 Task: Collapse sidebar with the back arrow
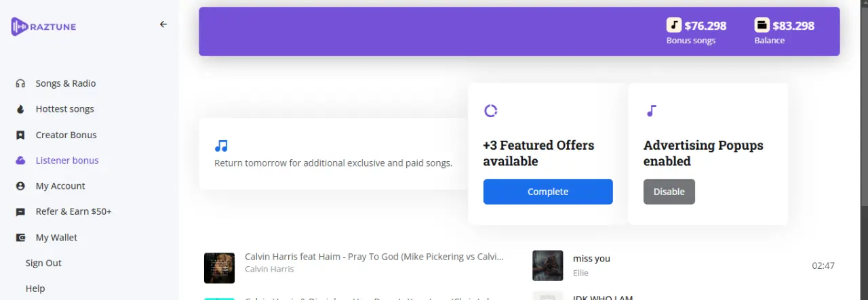[163, 24]
